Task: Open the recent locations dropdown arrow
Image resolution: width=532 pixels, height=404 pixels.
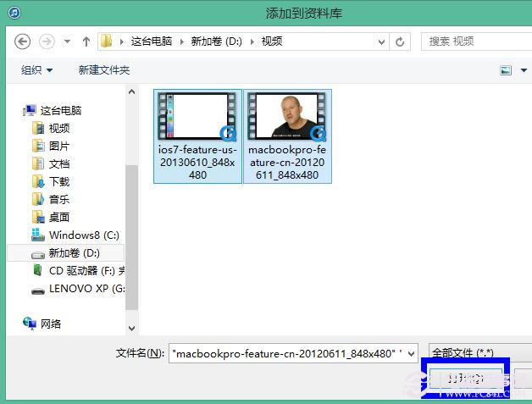Action: (x=67, y=42)
